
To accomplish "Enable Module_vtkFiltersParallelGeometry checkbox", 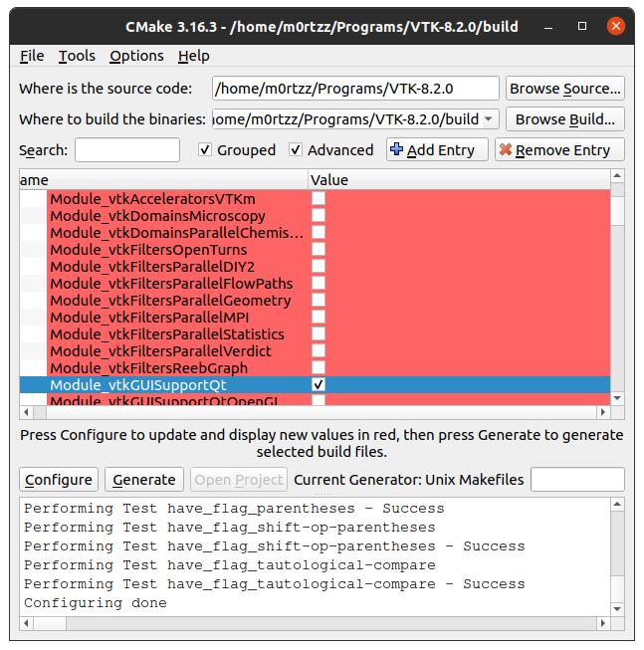I will (x=319, y=301).
